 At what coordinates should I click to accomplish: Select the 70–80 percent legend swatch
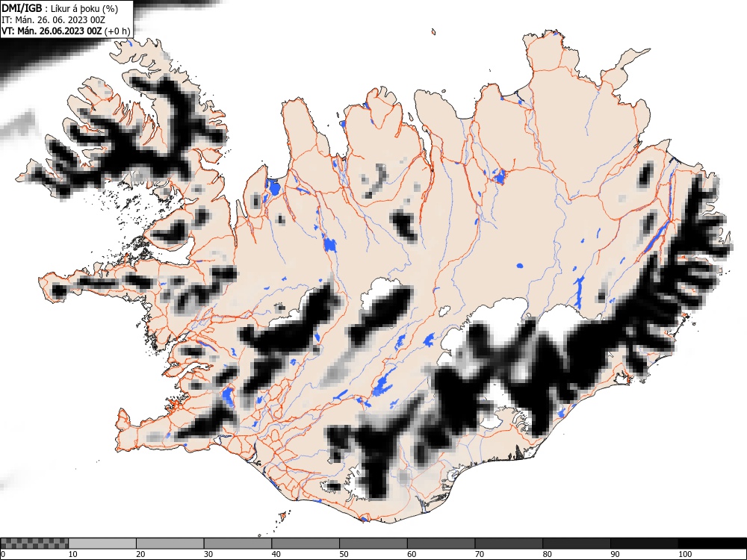pos(509,544)
